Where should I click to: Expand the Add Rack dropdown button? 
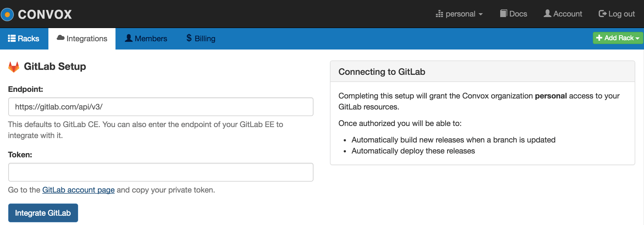click(618, 38)
